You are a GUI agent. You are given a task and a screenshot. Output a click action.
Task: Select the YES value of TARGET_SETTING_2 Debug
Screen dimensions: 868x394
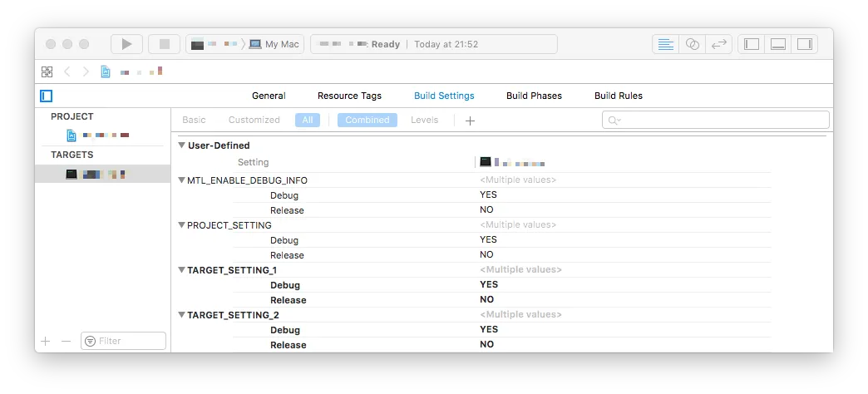489,329
